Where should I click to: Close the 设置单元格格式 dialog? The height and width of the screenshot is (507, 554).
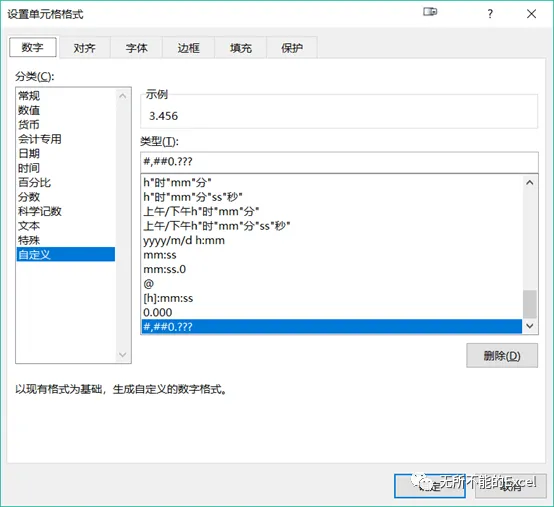click(531, 14)
